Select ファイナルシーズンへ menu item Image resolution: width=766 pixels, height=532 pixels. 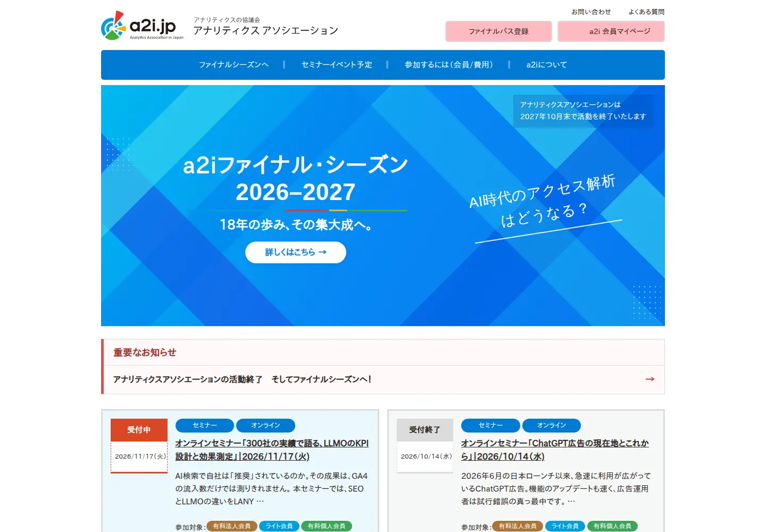234,65
